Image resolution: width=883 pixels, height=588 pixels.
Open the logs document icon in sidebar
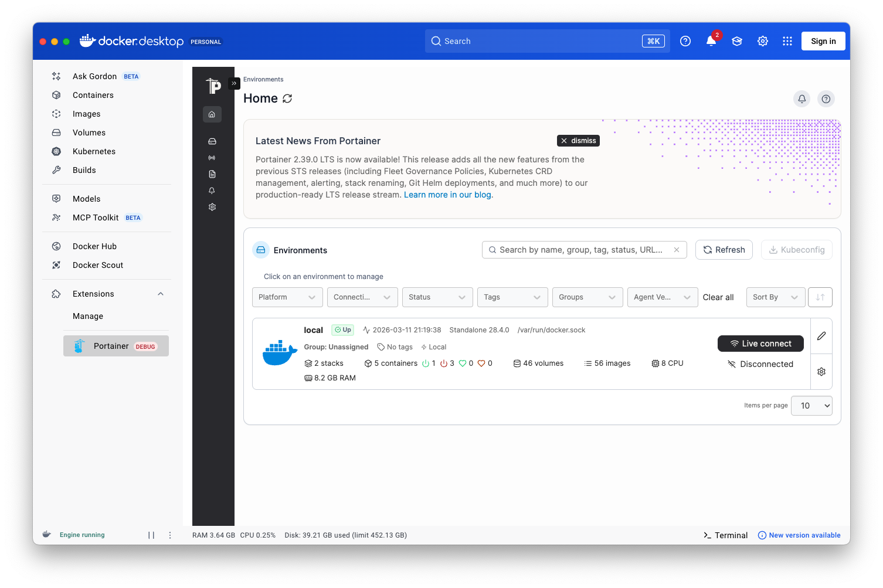(212, 174)
